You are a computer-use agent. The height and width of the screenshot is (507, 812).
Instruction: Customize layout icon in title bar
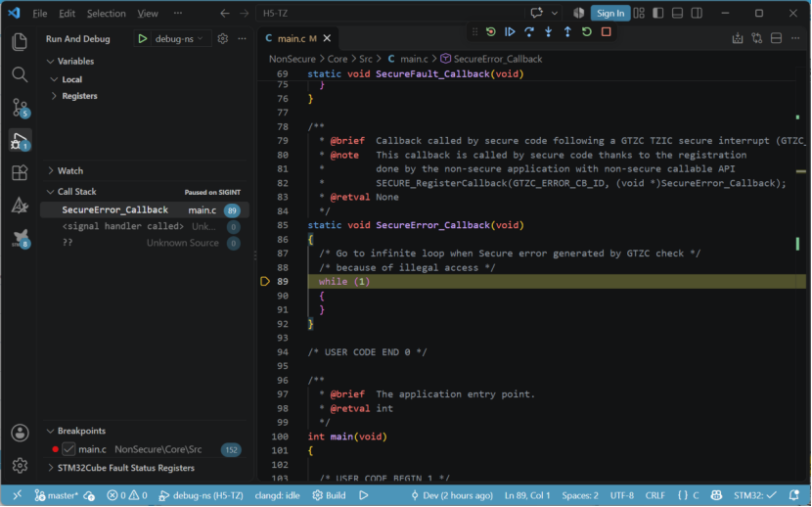pyautogui.click(x=639, y=13)
